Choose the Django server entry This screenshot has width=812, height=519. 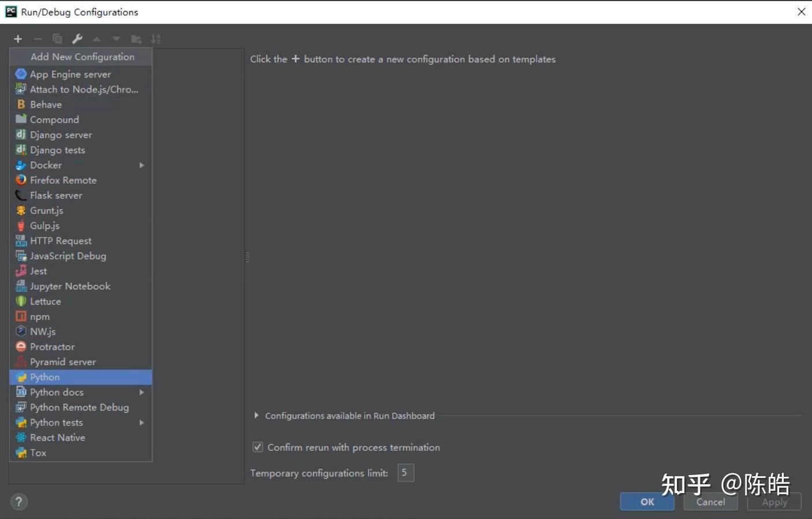click(x=81, y=135)
